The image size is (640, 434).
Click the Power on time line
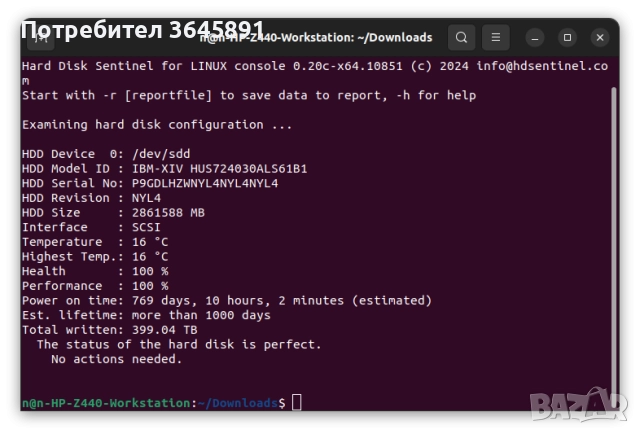[226, 300]
